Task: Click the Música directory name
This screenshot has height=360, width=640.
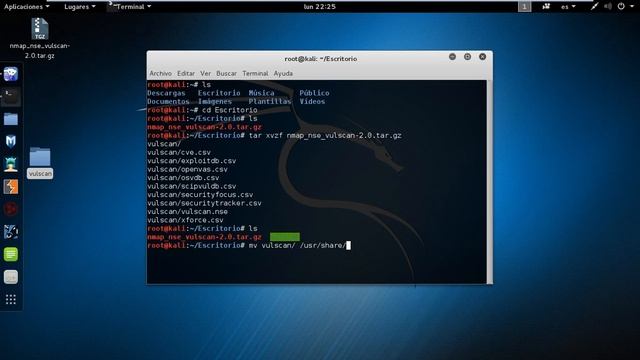Action: tap(261, 93)
